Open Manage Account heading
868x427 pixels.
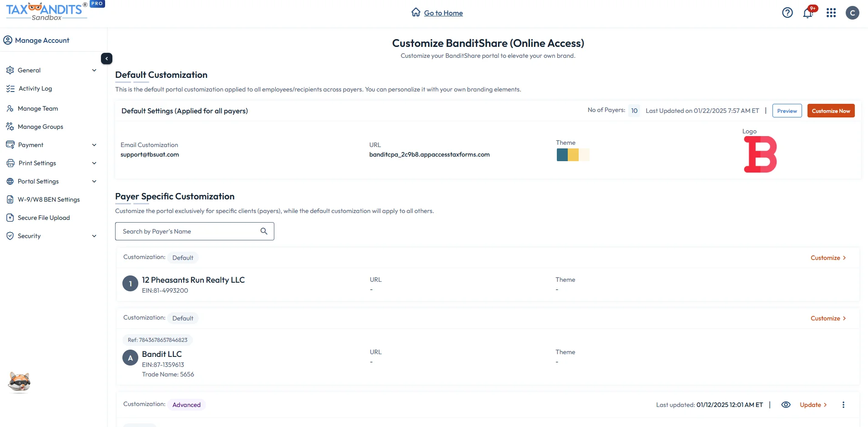click(42, 40)
